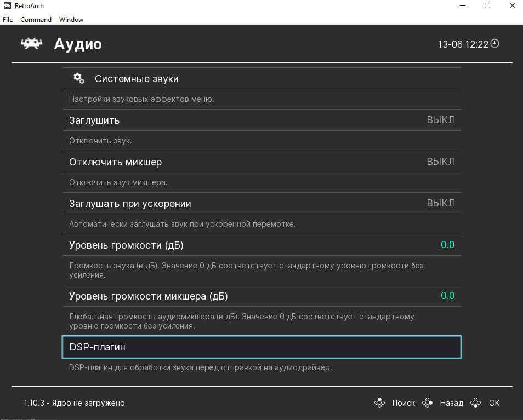Click the gears icon beside Системные звуки

[x=79, y=78]
